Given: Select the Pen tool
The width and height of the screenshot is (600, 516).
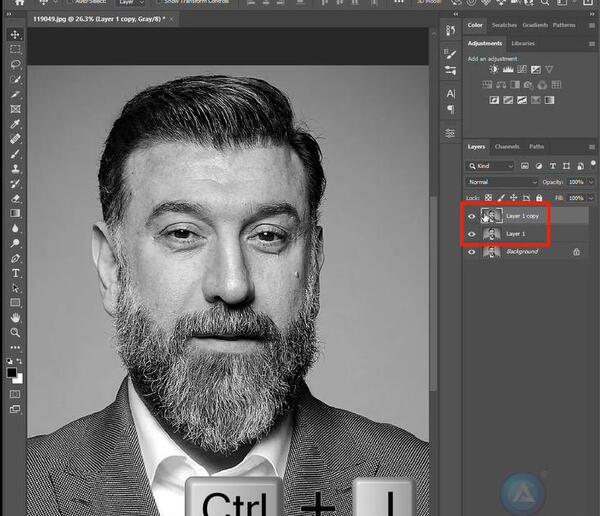Looking at the screenshot, I should [x=15, y=258].
